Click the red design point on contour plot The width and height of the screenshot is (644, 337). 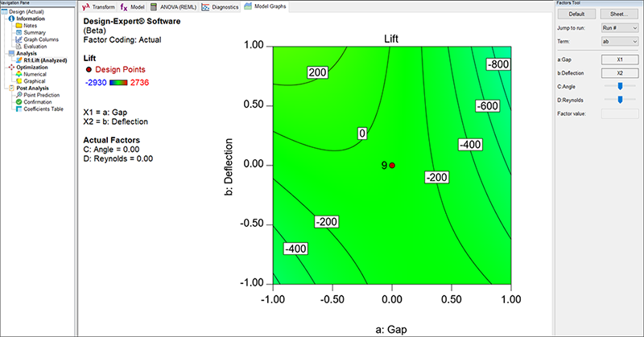[x=392, y=165]
